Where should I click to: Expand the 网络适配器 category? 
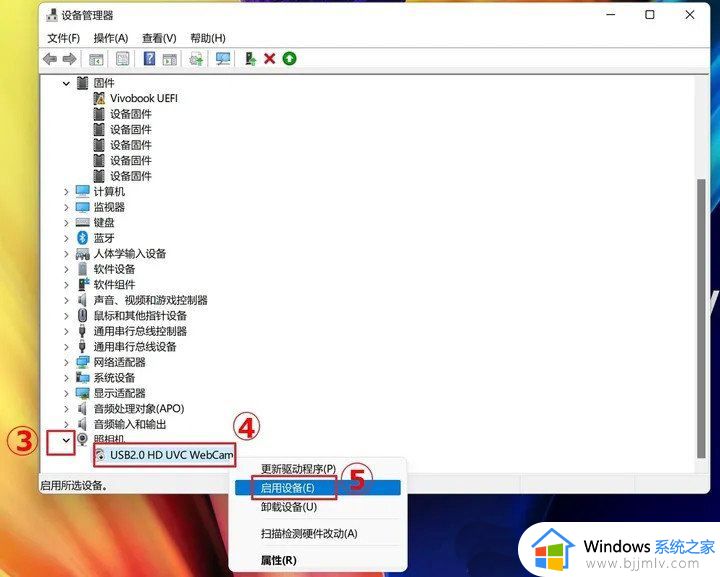[x=66, y=362]
